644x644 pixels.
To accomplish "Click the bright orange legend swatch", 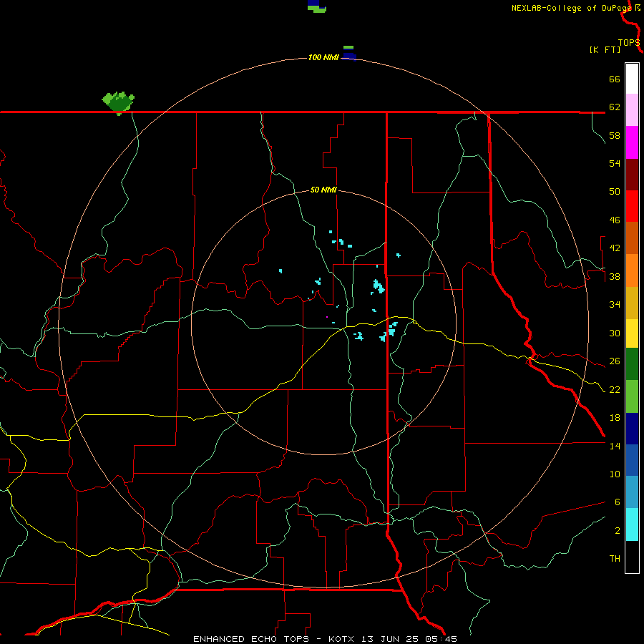I will point(632,270).
